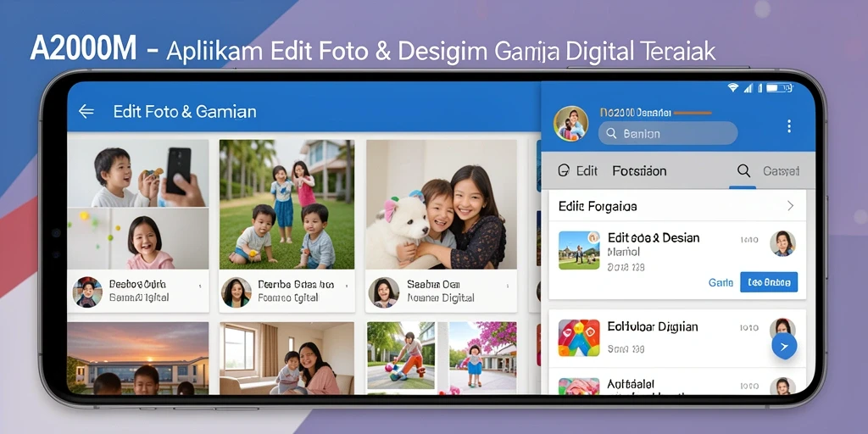This screenshot has height=434, width=868.
Task: Open the more options dot on Seabra Oen card
Action: click(x=507, y=286)
